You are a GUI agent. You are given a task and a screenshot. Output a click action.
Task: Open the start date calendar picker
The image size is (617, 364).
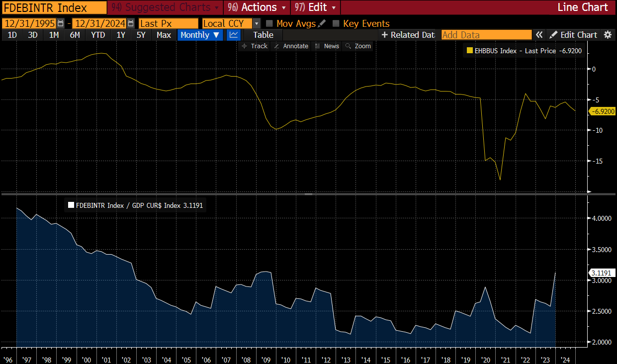pyautogui.click(x=61, y=23)
